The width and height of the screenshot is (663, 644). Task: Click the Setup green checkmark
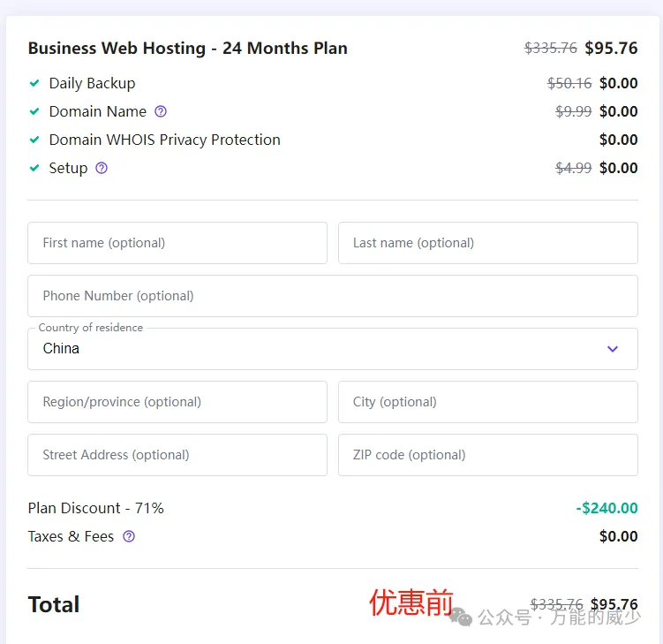coord(34,168)
